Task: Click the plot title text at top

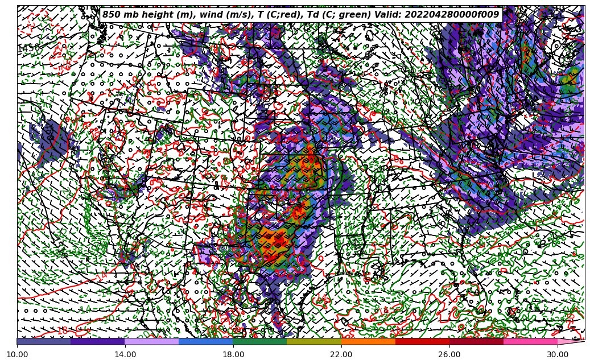Action: point(300,15)
